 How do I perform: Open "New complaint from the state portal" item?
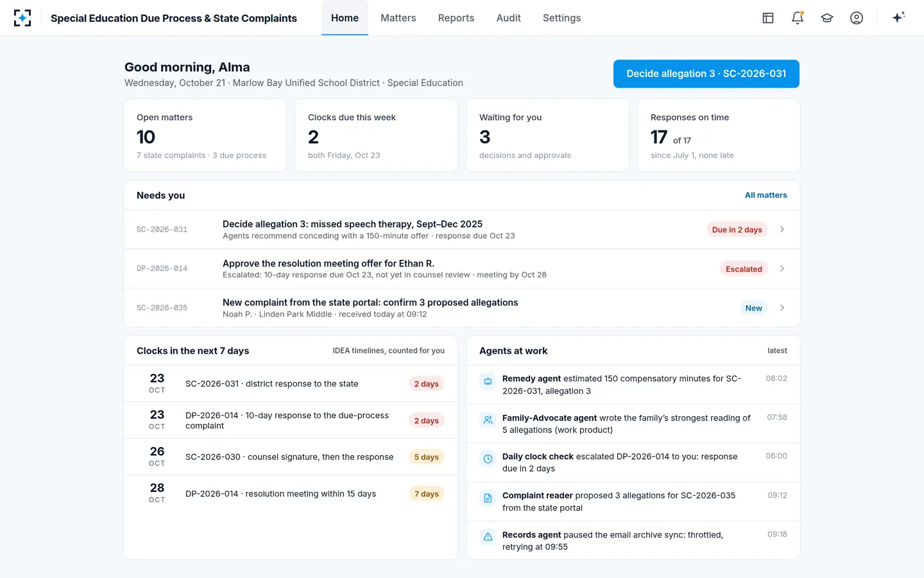click(462, 308)
